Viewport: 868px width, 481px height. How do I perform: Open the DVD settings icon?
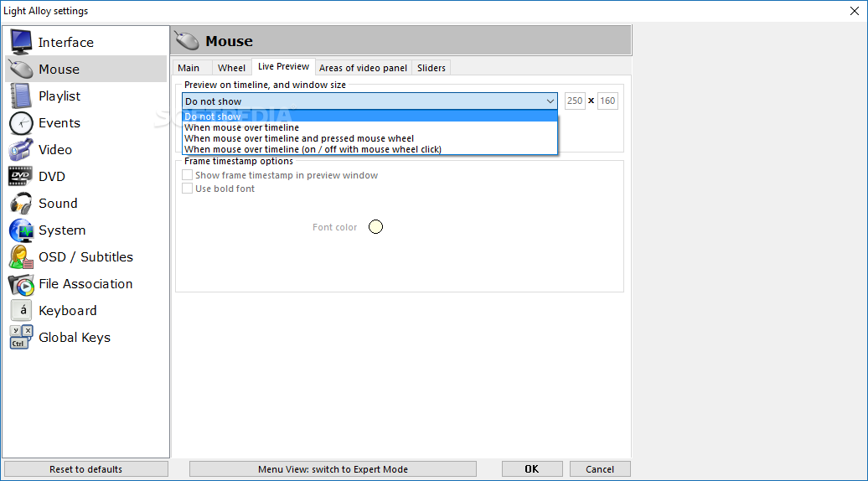click(20, 176)
